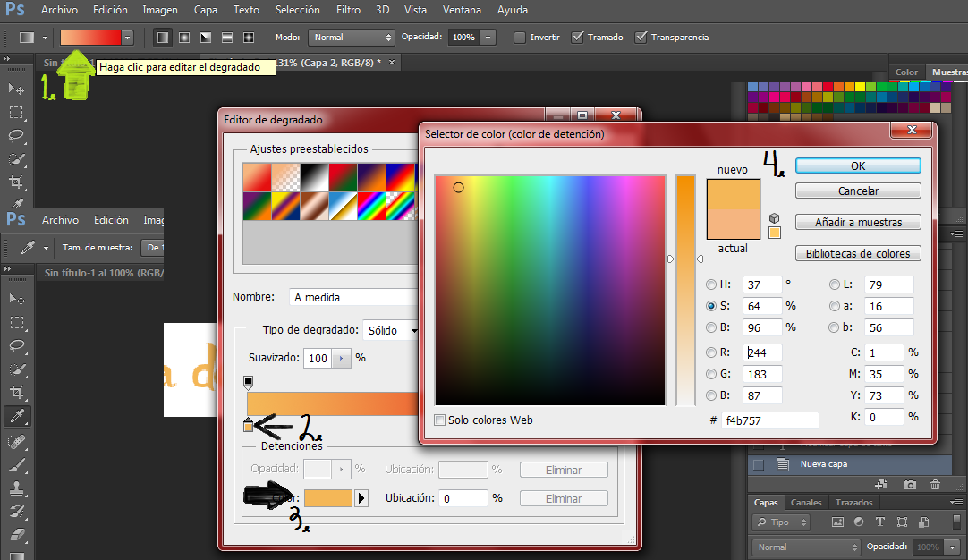Open the gradient preset picker arrow
968x560 pixels.
click(128, 38)
